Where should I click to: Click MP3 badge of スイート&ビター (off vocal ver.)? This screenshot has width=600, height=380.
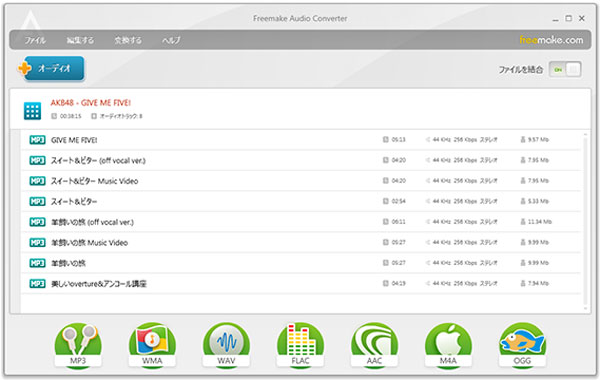click(38, 160)
